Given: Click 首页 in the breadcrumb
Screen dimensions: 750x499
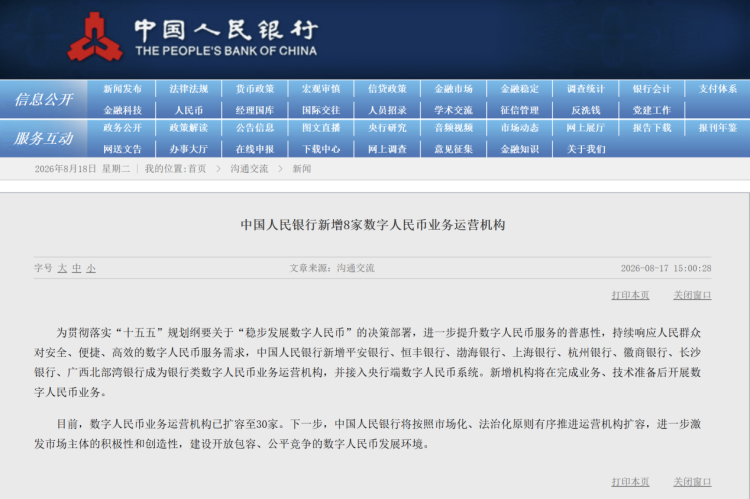Looking at the screenshot, I should [x=197, y=169].
